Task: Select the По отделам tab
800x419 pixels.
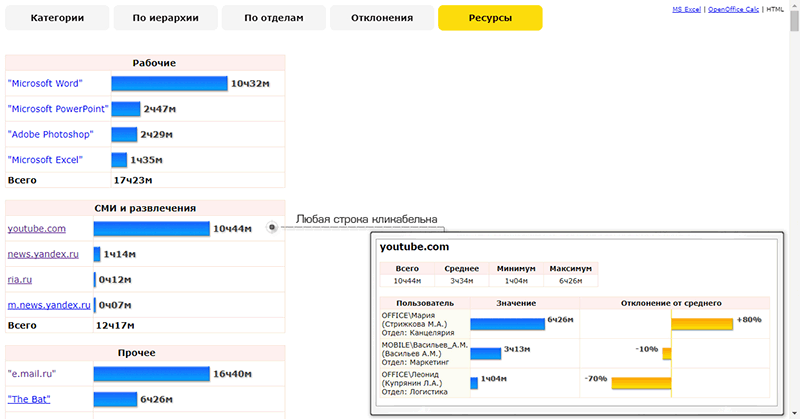Action: (x=273, y=18)
